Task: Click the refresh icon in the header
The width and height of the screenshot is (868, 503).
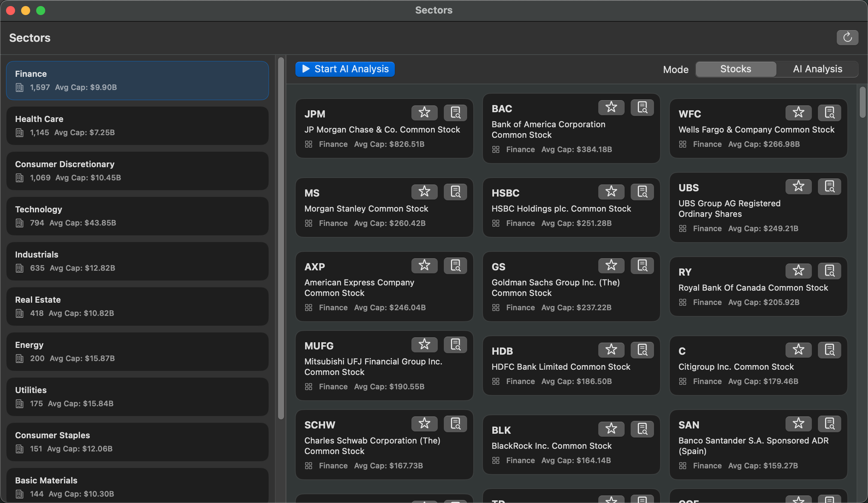Action: click(847, 38)
